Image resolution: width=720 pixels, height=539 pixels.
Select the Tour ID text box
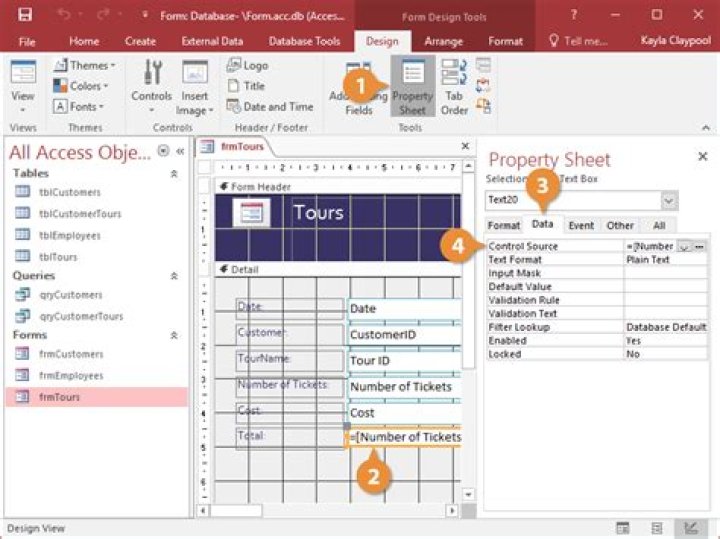pyautogui.click(x=404, y=360)
